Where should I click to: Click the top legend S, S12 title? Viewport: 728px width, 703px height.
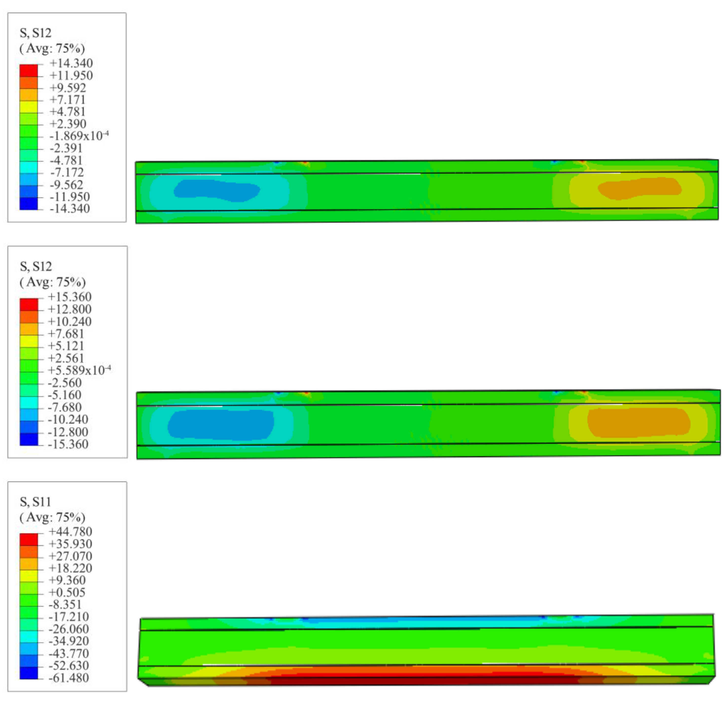click(36, 33)
